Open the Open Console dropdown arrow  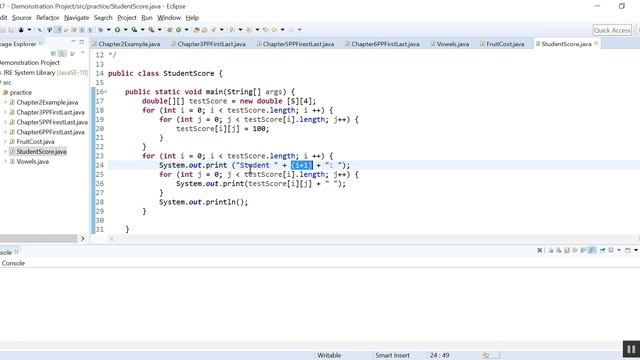click(x=636, y=250)
